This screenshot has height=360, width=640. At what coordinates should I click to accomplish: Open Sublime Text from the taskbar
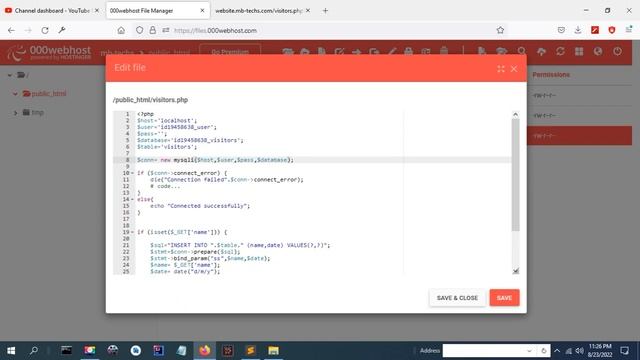click(251, 351)
